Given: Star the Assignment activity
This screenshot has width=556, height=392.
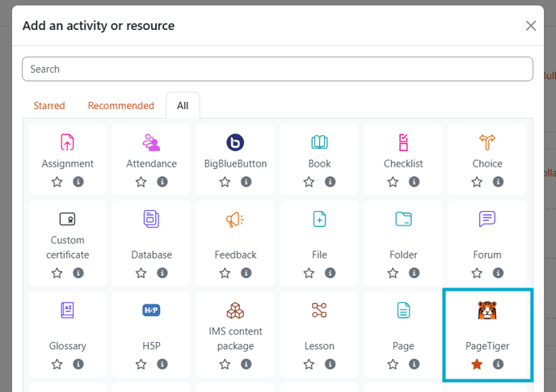Looking at the screenshot, I should (x=57, y=182).
